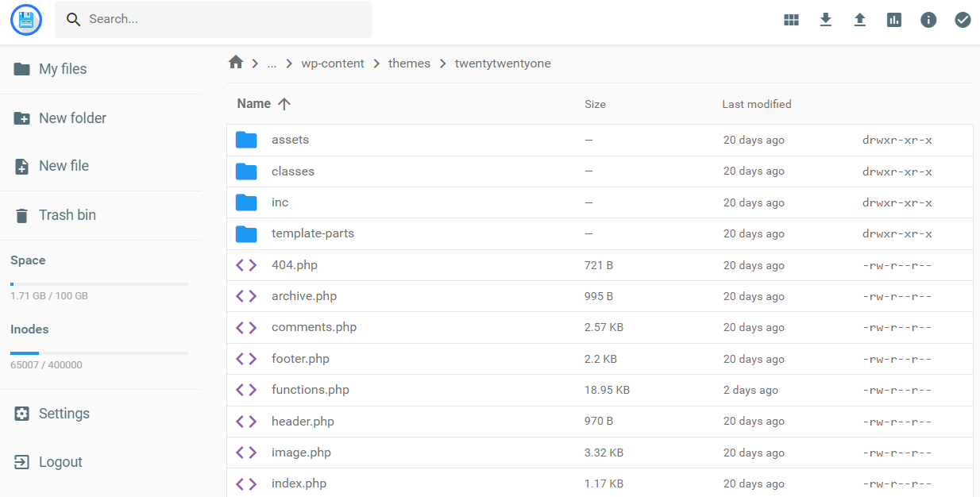980x497 pixels.
Task: Toggle the Name column sort arrow
Action: pos(284,103)
